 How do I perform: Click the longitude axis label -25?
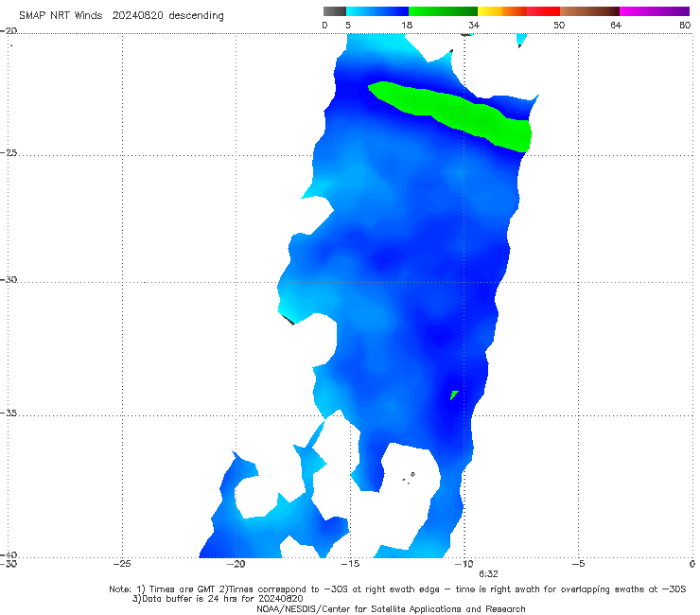[x=122, y=564]
